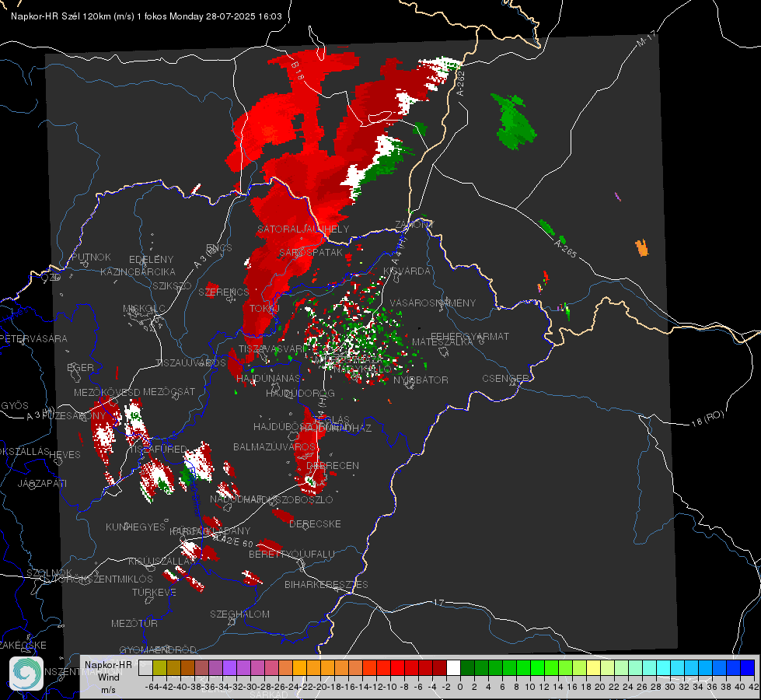This screenshot has height=700, width=761.
Task: Click the TISZAFÜRED label
Action: [159, 449]
